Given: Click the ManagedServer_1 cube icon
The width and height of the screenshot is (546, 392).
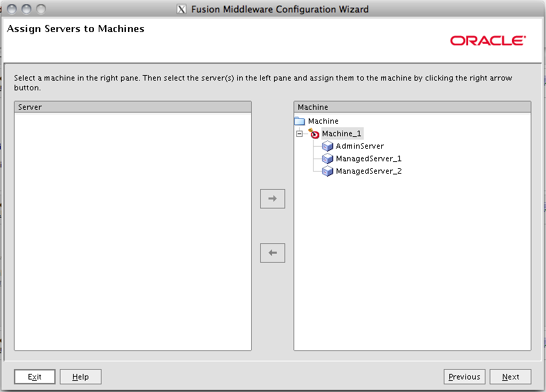Looking at the screenshot, I should 328,158.
